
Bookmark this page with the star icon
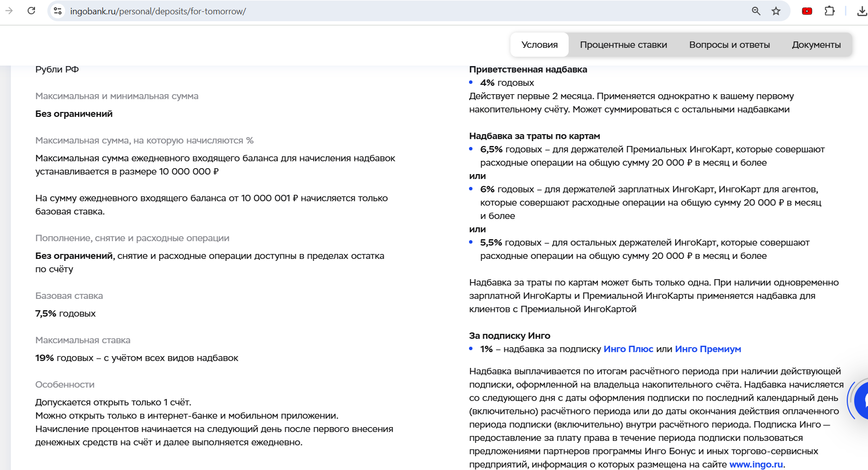point(776,11)
